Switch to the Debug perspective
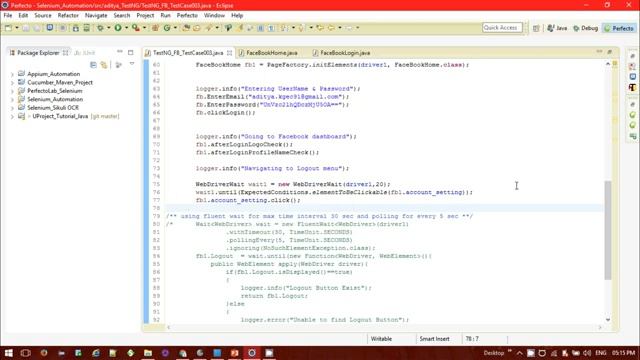The image size is (640, 360). pyautogui.click(x=585, y=28)
